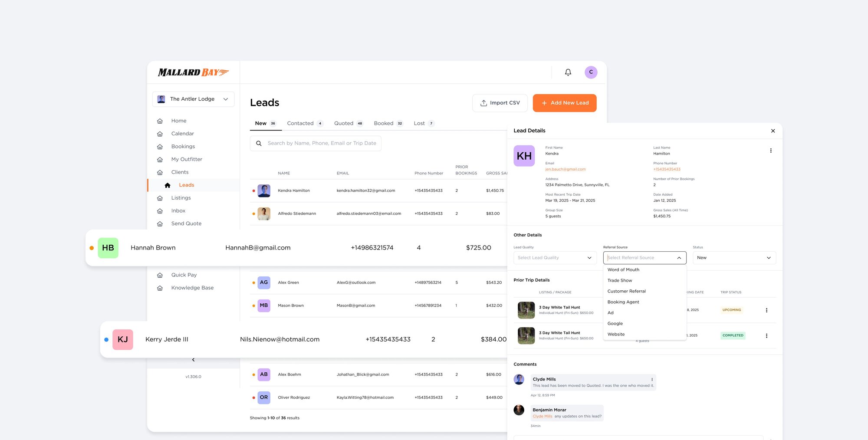Open the Select Lead Quality dropdown
Viewport: 868px width, 440px height.
point(555,257)
